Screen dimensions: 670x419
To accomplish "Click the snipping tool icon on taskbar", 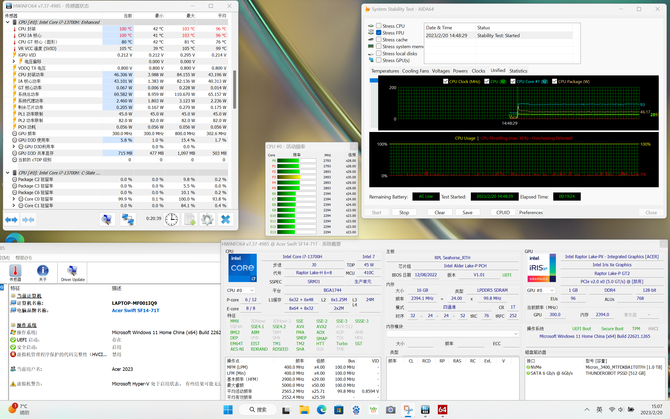I will pyautogui.click(x=408, y=410).
